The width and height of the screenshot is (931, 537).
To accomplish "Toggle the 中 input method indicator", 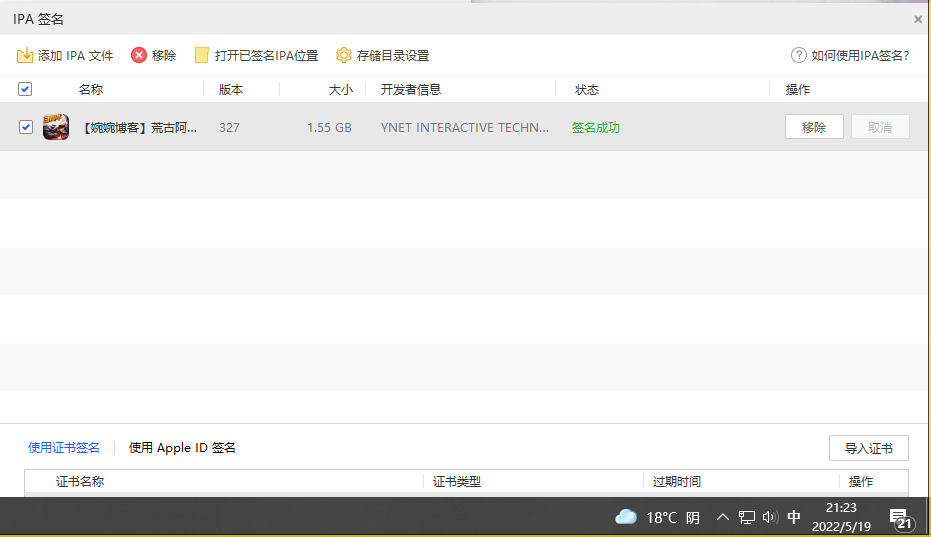I will [794, 517].
